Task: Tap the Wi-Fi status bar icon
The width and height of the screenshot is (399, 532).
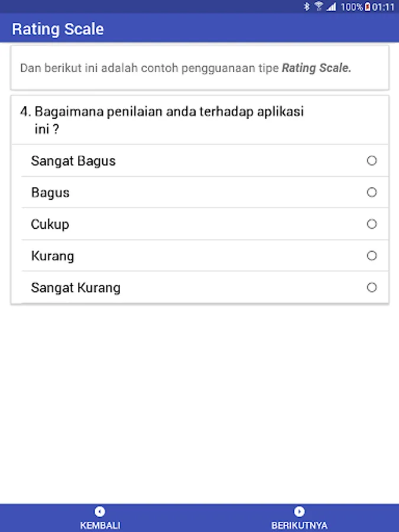Action: point(319,7)
